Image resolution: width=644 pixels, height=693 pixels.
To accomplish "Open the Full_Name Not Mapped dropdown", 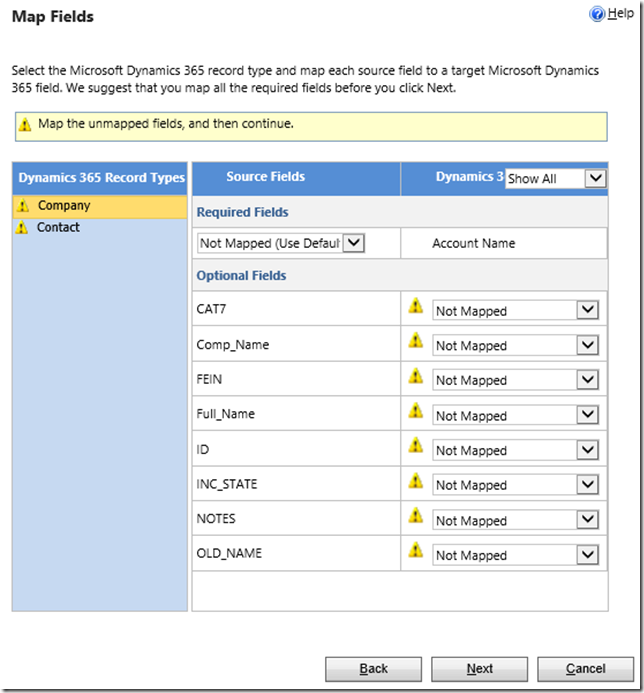I will [x=515, y=415].
